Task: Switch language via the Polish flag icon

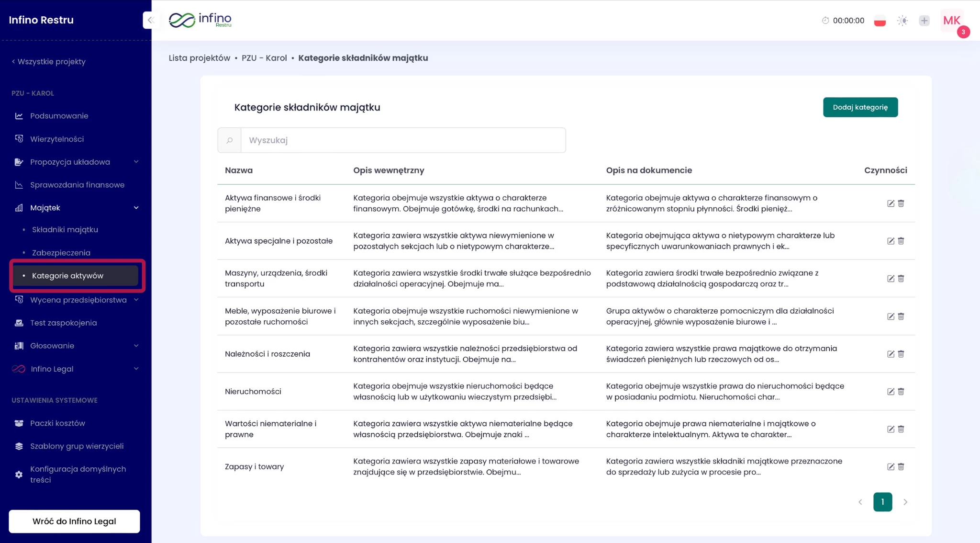Action: pos(880,21)
